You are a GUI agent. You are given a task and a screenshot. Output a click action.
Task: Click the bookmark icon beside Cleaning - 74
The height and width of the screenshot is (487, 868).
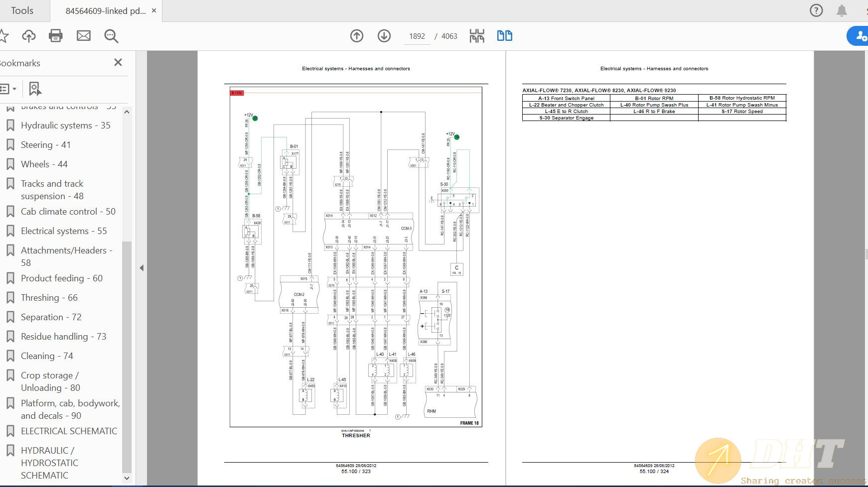(x=10, y=356)
